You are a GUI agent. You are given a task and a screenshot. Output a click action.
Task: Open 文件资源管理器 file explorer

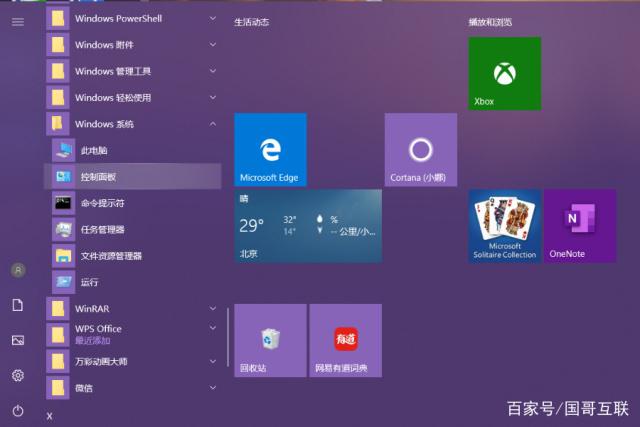tap(133, 256)
